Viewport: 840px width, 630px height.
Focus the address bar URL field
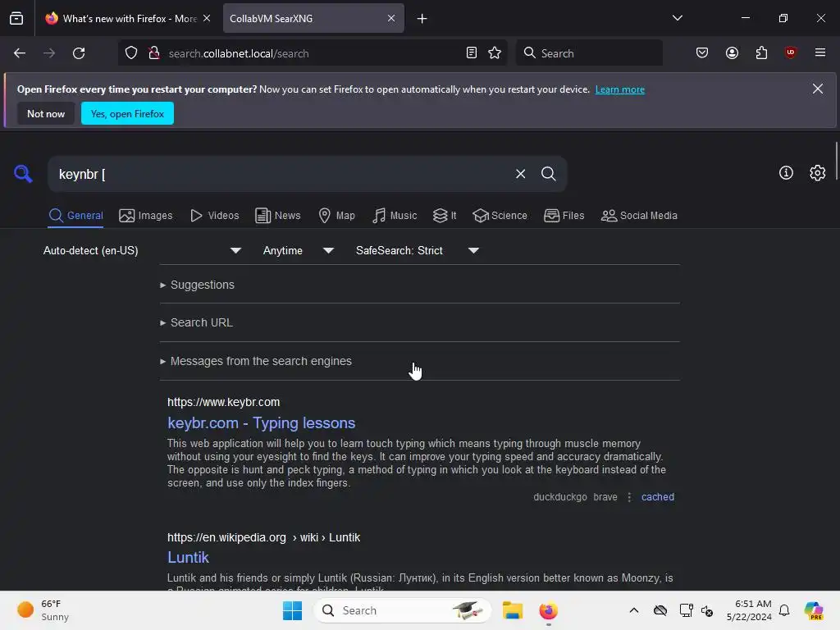click(314, 53)
